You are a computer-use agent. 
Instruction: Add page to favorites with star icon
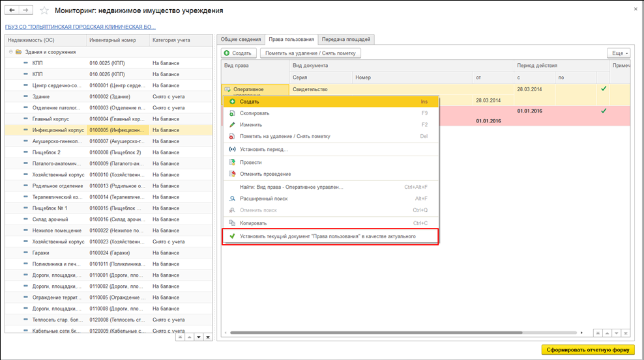click(x=44, y=11)
